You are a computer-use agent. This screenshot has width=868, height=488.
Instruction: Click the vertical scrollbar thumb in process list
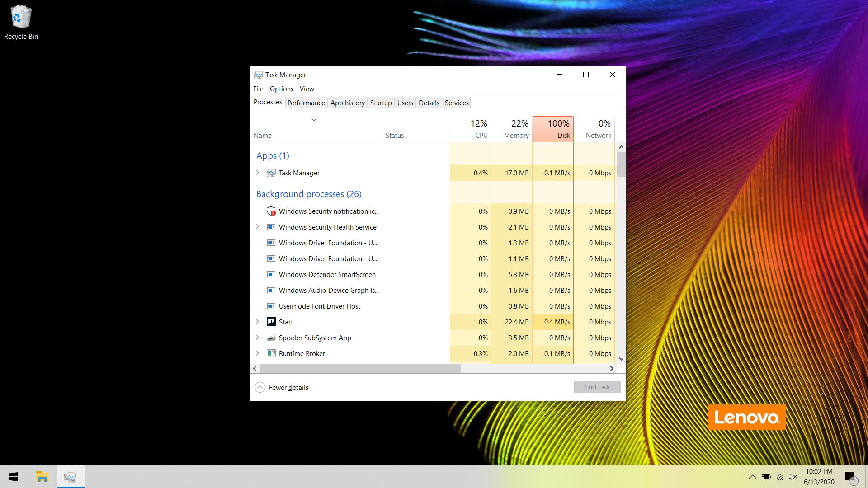click(621, 164)
